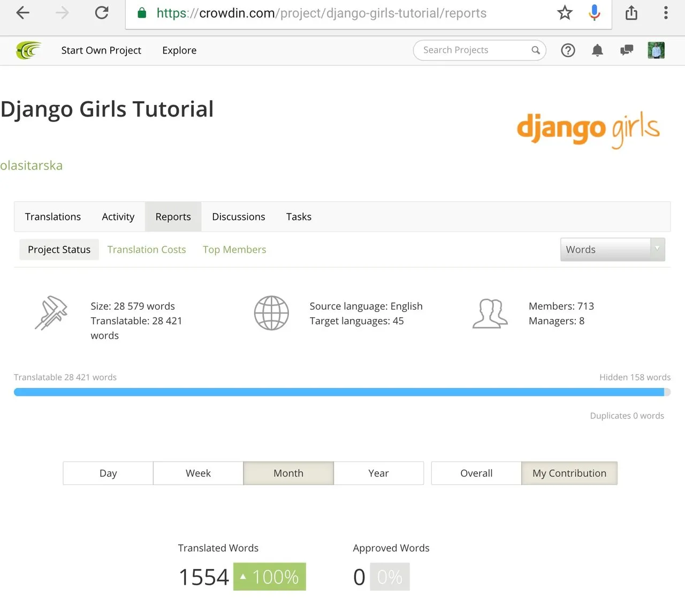Switch to the Activity tab
The image size is (685, 616).
click(x=118, y=217)
